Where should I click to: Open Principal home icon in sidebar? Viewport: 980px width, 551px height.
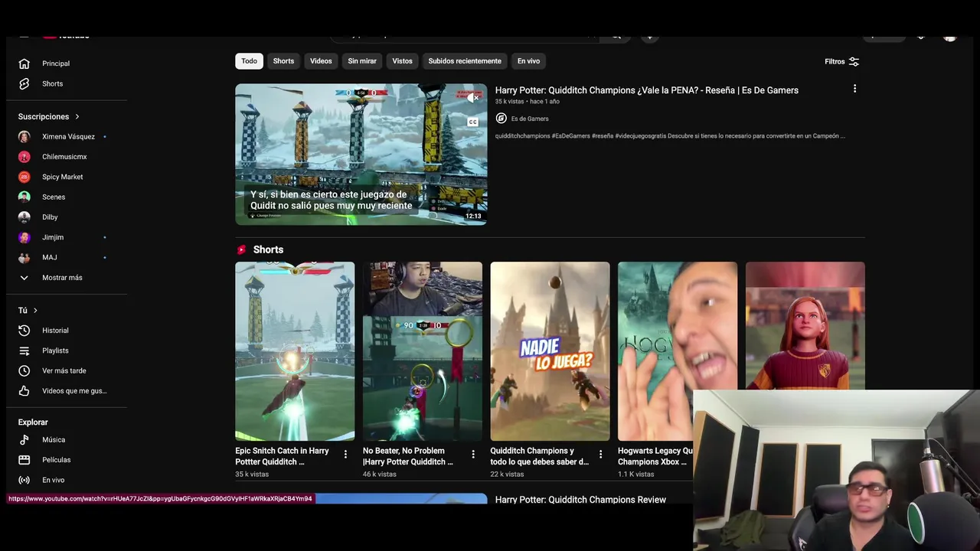point(24,64)
